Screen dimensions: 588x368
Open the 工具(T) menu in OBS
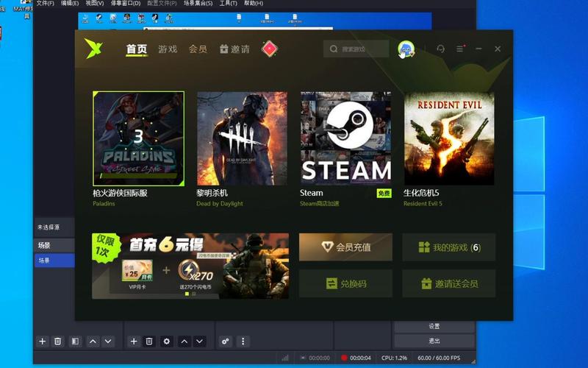pyautogui.click(x=228, y=3)
